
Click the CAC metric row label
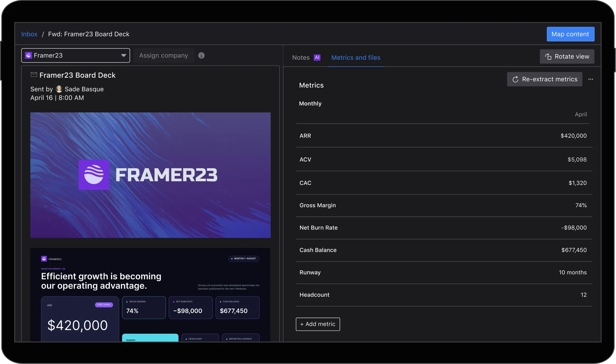pos(305,183)
